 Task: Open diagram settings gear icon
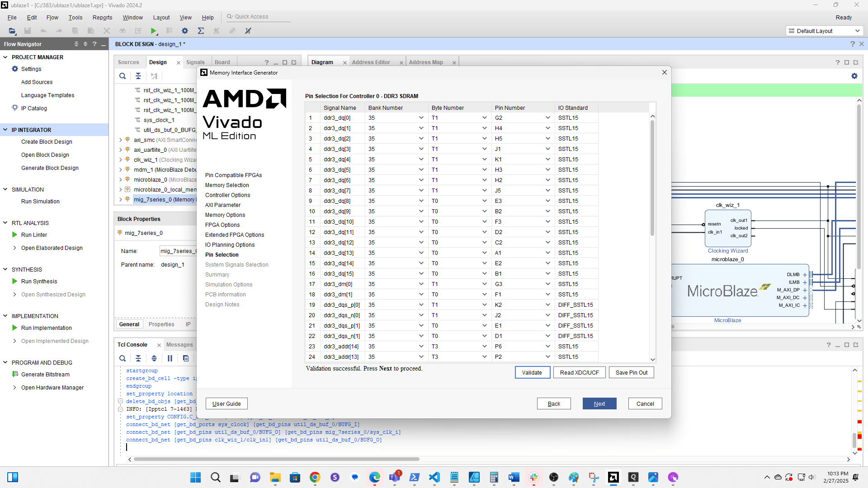tap(854, 76)
